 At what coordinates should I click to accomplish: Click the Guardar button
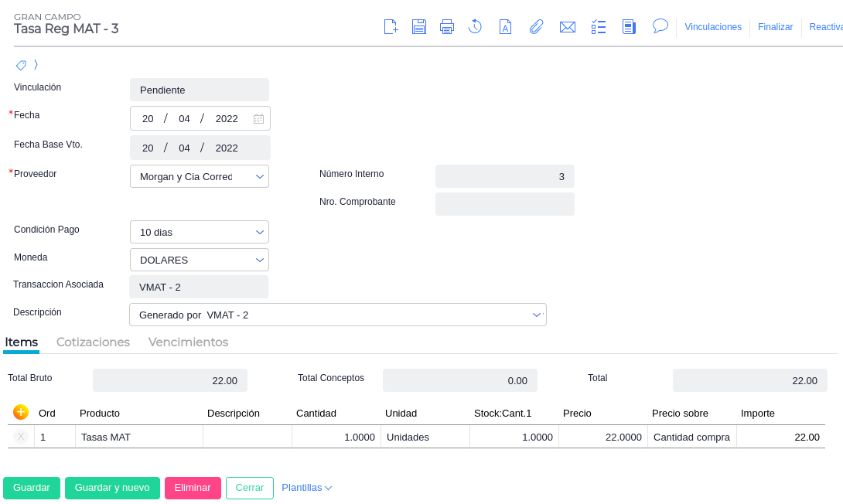[32, 488]
